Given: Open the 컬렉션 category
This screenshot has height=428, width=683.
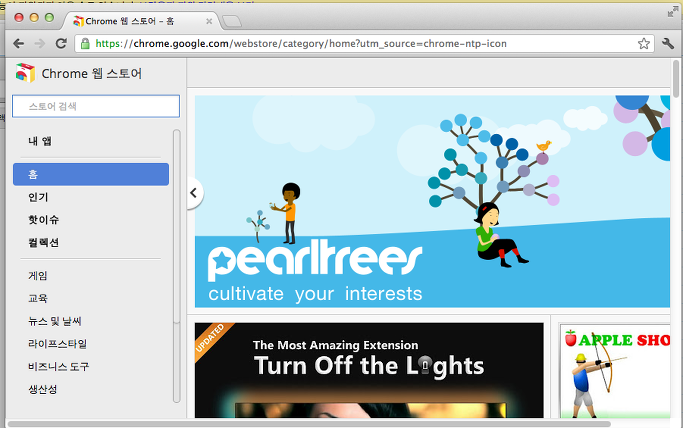Looking at the screenshot, I should click(x=44, y=243).
